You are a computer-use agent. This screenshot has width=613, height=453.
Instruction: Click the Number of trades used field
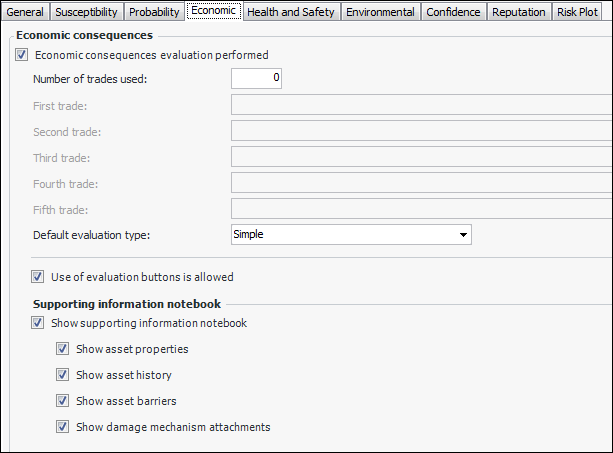tap(256, 79)
